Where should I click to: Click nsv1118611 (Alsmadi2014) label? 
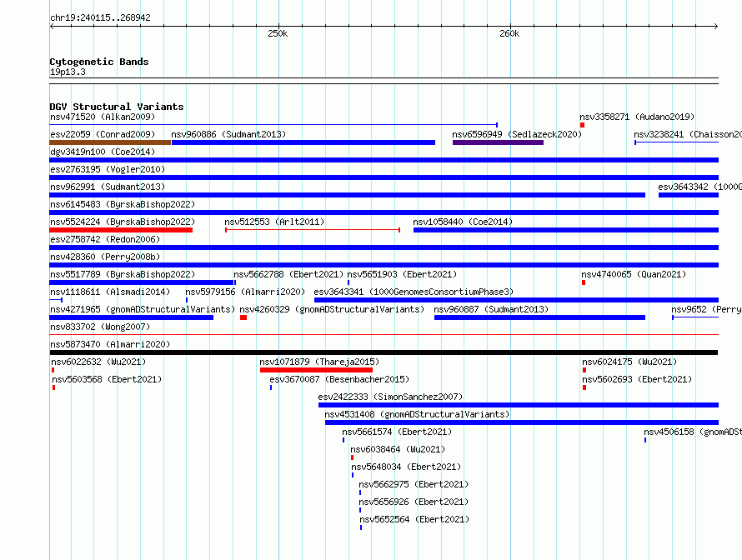(x=110, y=292)
